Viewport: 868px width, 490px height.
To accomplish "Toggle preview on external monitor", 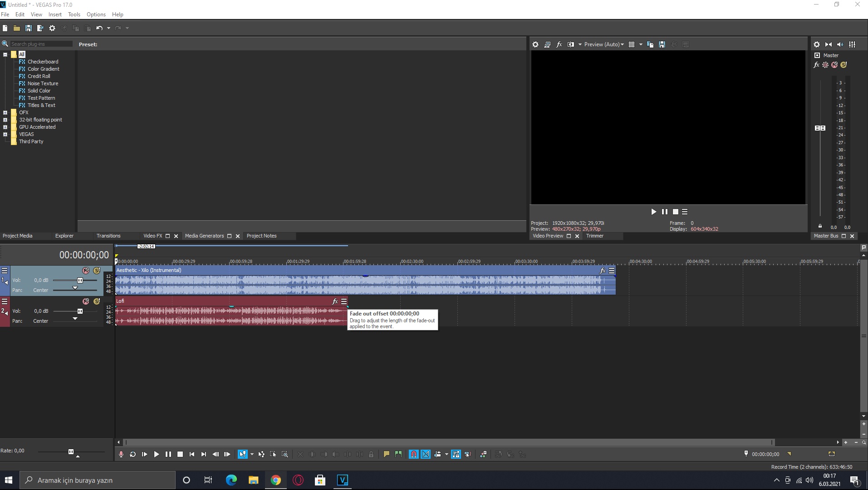I will click(547, 44).
